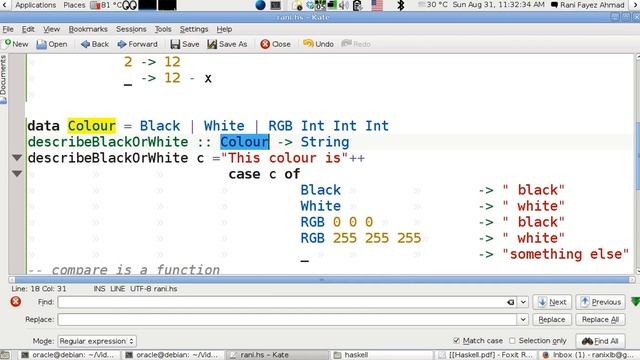Open the View menu

coord(51,29)
